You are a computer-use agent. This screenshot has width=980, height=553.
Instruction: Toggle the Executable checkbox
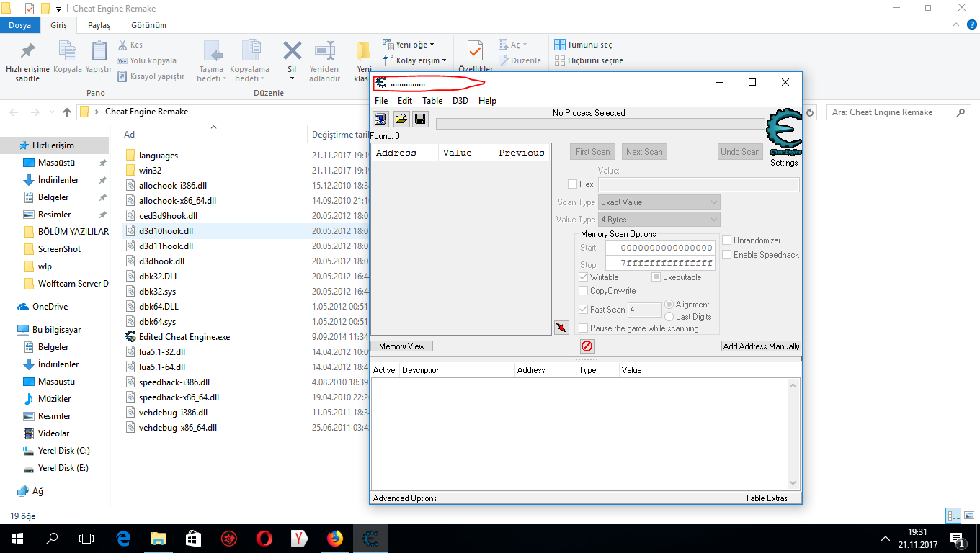[656, 277]
